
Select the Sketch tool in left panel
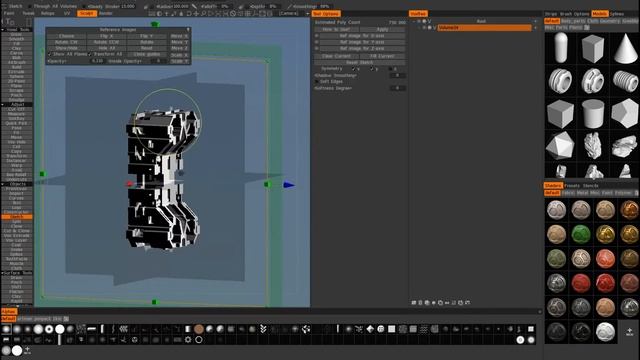tap(16, 217)
